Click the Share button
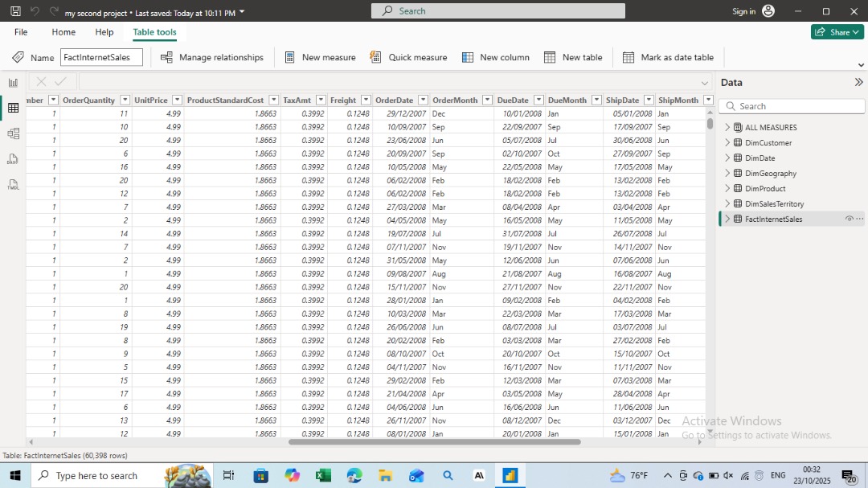The width and height of the screenshot is (868, 488). [837, 32]
